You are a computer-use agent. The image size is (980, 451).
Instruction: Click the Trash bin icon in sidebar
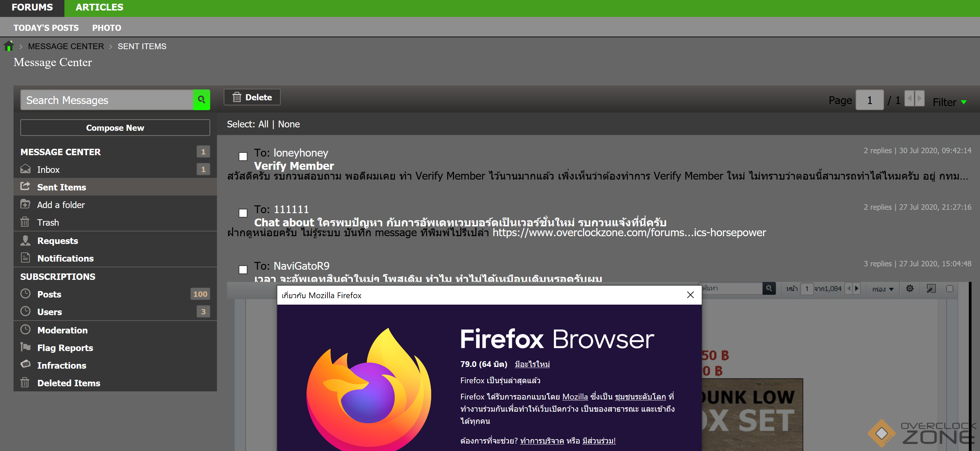[x=25, y=222]
